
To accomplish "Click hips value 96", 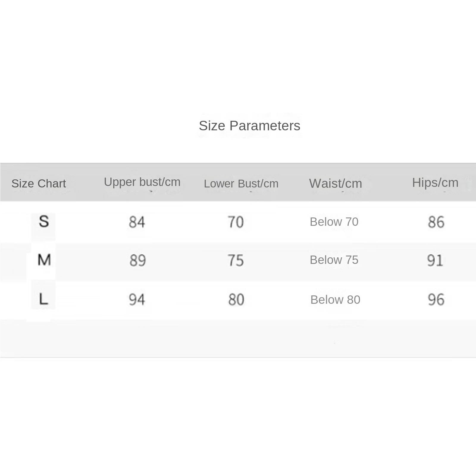I will (436, 300).
